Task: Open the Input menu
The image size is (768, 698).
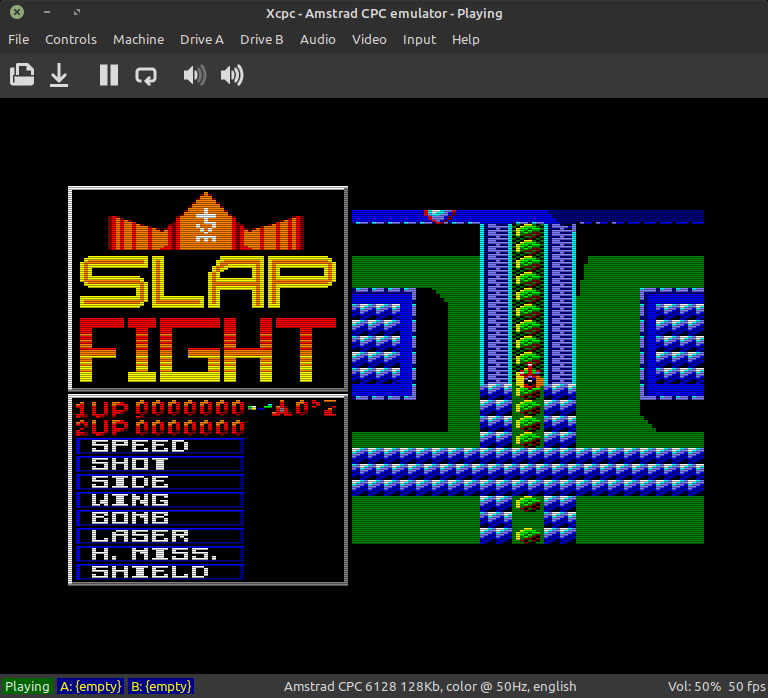Action: coord(419,40)
